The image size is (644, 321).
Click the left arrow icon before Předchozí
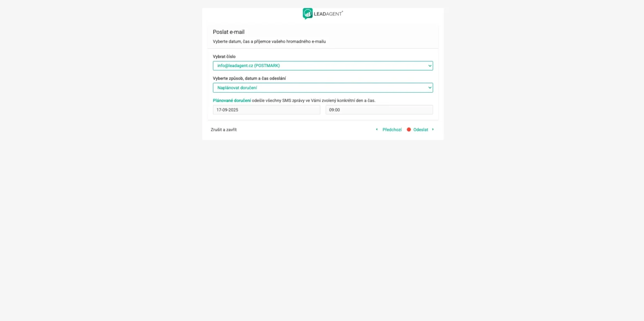click(x=377, y=129)
